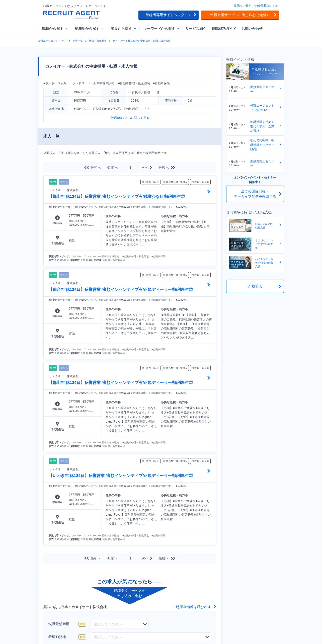Open the 転職エージェントフル活用LIVE event

pos(255,108)
